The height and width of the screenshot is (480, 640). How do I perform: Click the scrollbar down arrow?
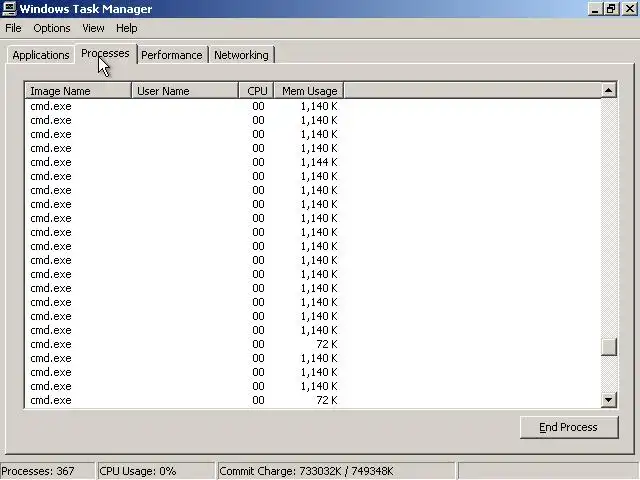(609, 400)
